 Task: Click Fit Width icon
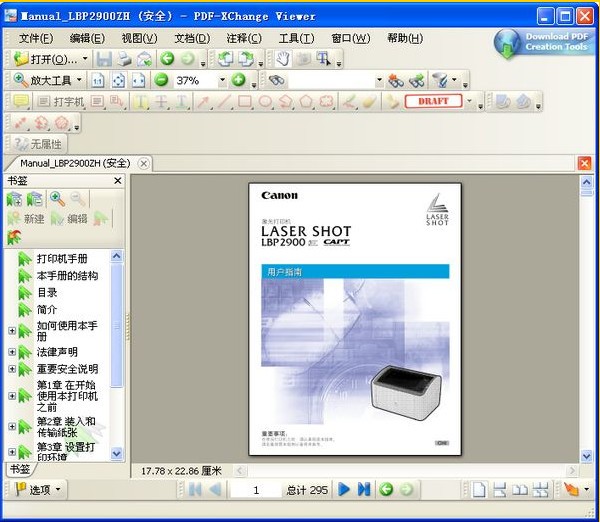coord(138,80)
